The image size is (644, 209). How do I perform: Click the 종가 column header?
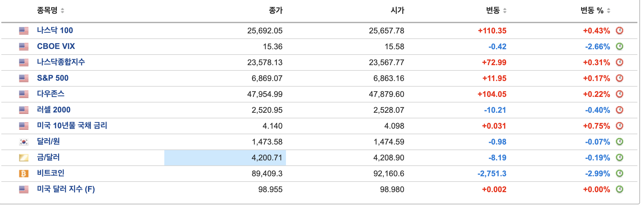pos(276,11)
